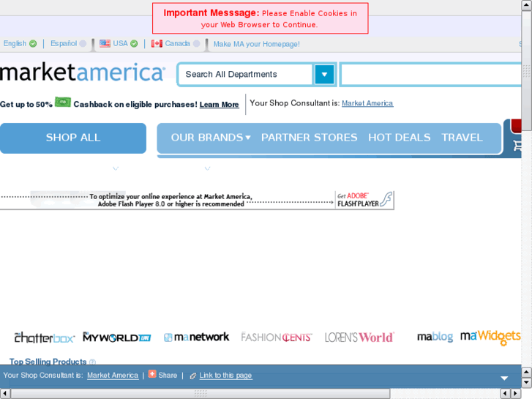This screenshot has width=532, height=399.
Task: Click the vertical scrollbar thumb
Action: tap(527, 70)
